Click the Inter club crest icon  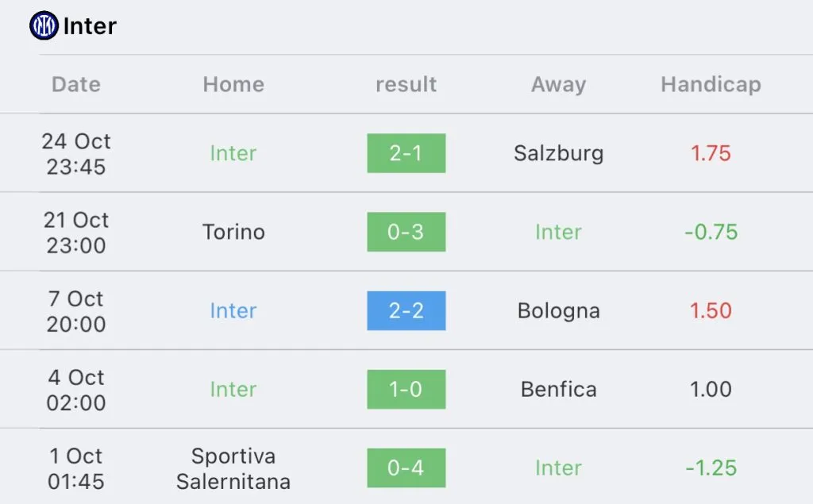click(44, 25)
